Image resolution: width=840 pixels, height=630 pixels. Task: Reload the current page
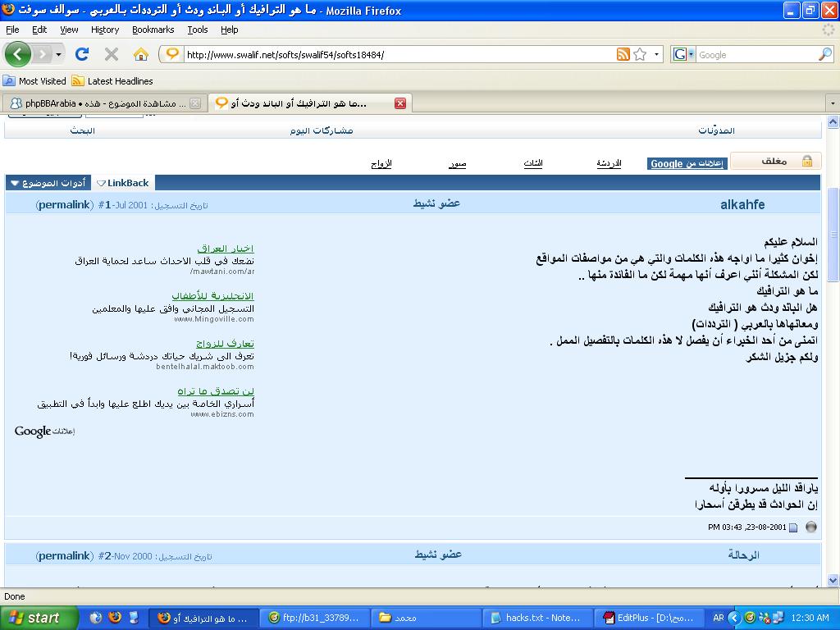[81, 54]
